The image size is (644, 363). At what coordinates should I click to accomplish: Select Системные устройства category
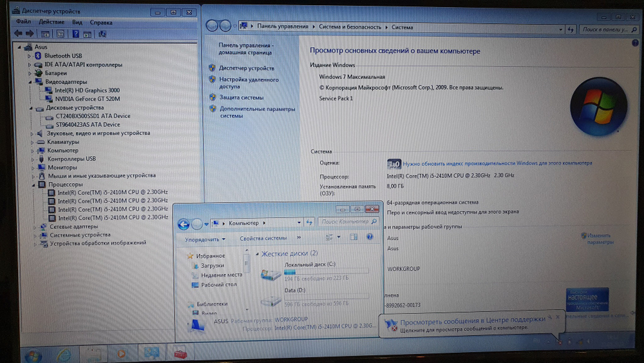coord(80,235)
